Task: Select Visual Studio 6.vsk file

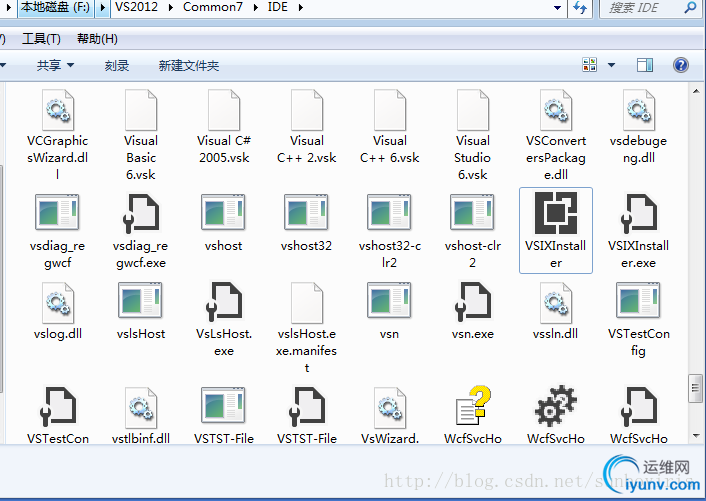Action: point(473,134)
